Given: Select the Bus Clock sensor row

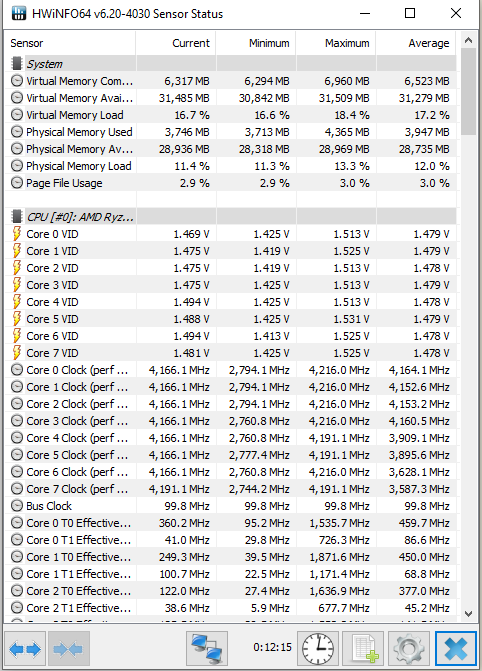Looking at the screenshot, I should 231,506.
